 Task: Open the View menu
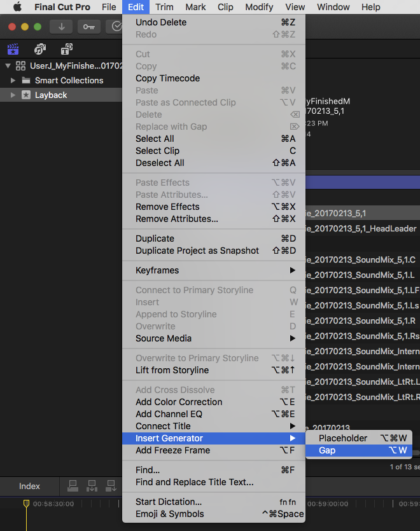tap(295, 7)
